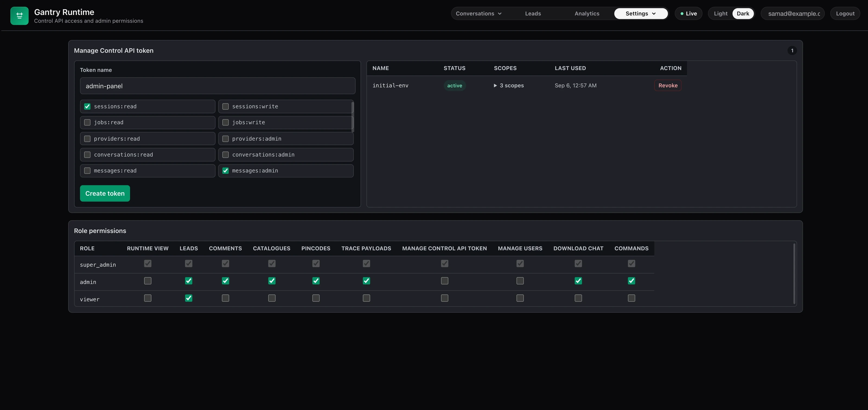Click the Role permissions table scrollbar
The width and height of the screenshot is (868, 410).
[x=794, y=273]
